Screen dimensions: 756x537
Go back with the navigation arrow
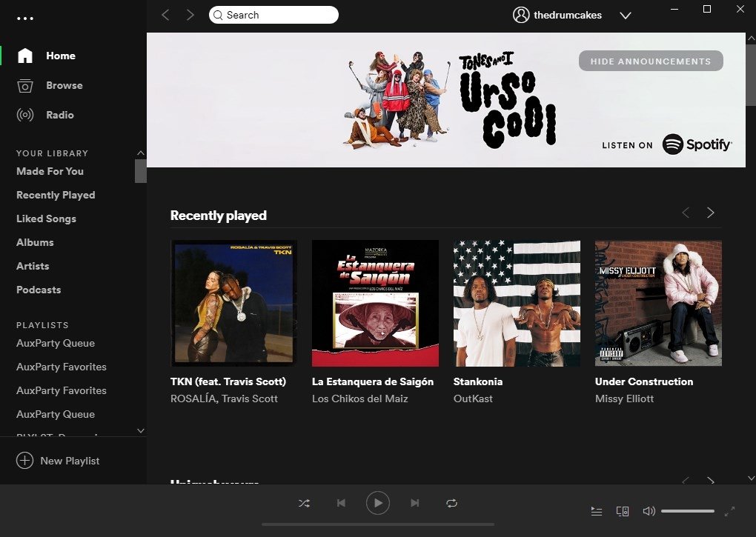pyautogui.click(x=165, y=15)
